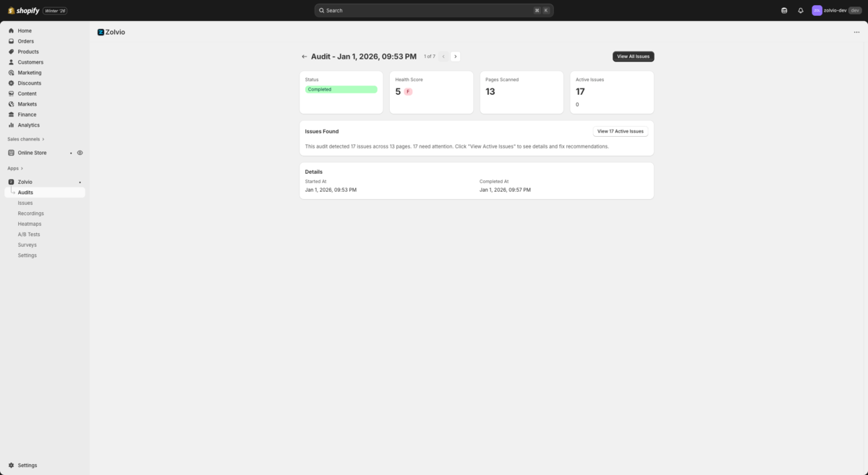Image resolution: width=868 pixels, height=475 pixels.
Task: Open the Analytics icon in sidebar
Action: coord(13,125)
